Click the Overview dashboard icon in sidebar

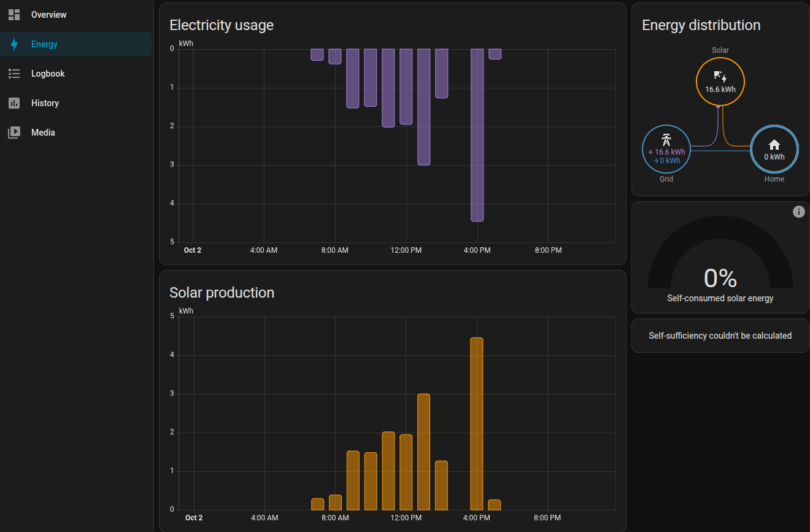(x=14, y=15)
